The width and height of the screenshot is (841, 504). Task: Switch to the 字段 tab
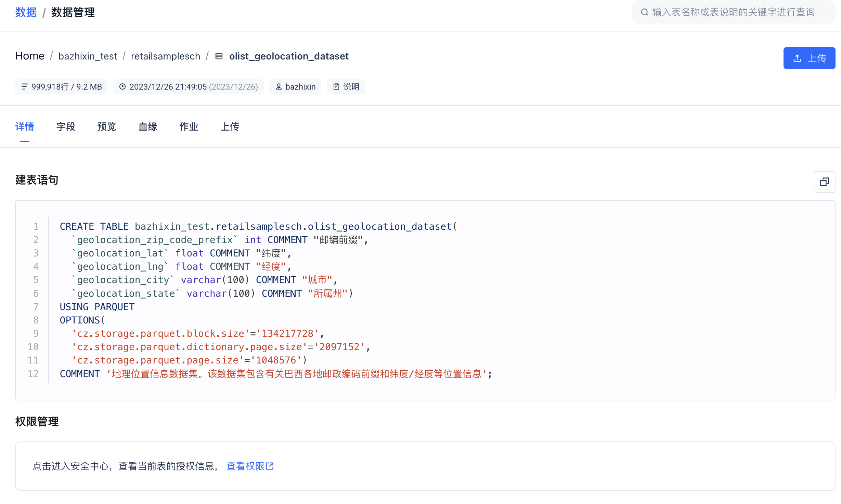point(66,127)
